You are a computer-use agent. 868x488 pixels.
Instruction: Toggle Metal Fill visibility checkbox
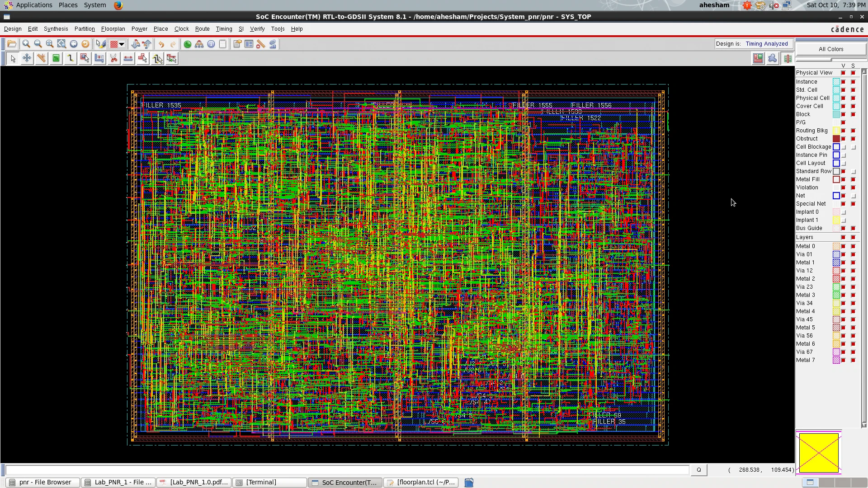pos(843,179)
